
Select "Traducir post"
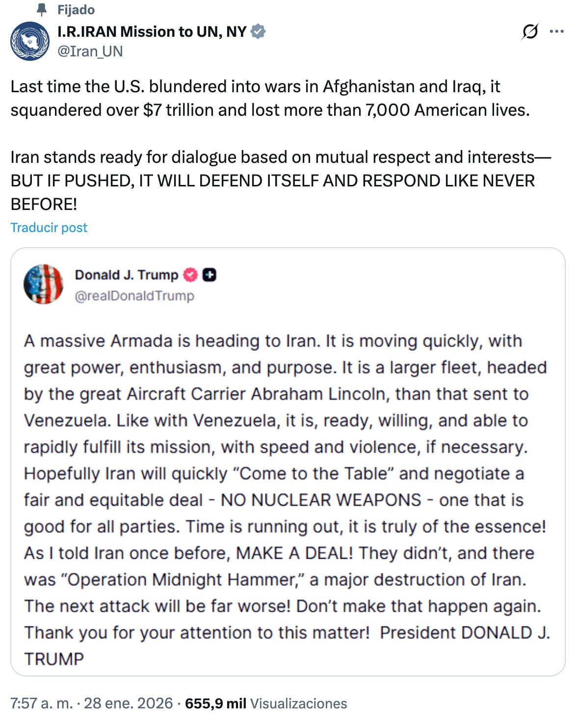49,227
